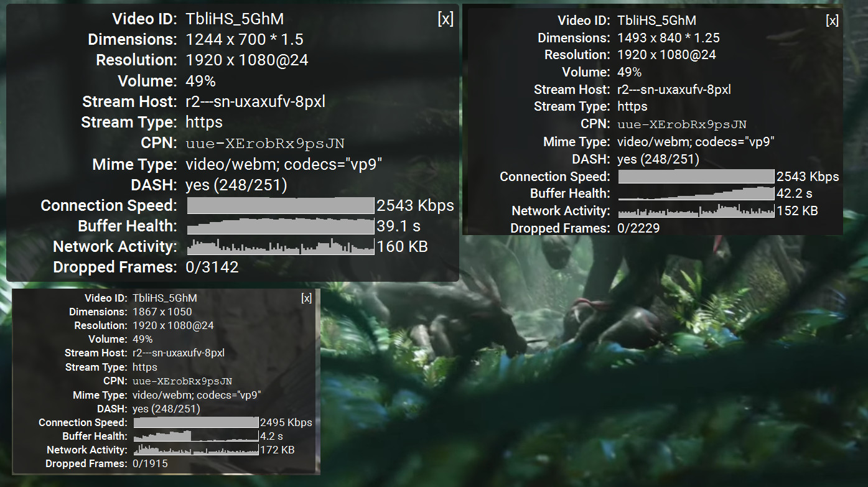Image resolution: width=868 pixels, height=487 pixels.
Task: Select the 42.2 s buffer health reading
Action: point(795,193)
